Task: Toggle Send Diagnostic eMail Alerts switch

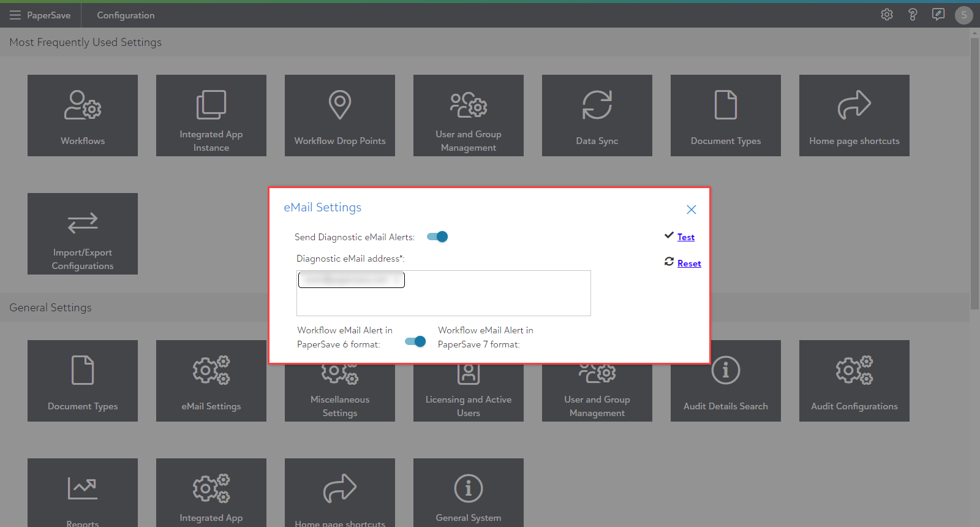Action: coord(437,237)
